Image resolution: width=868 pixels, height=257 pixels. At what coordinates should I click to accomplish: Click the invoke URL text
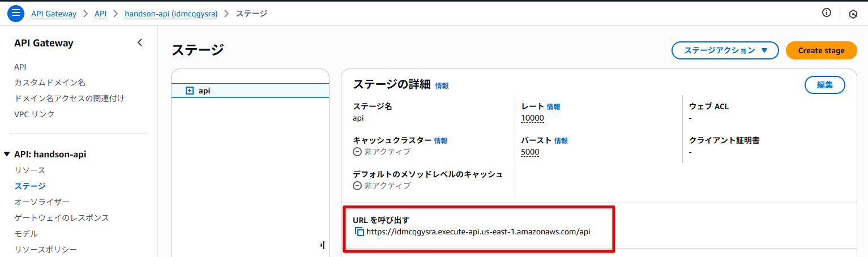click(x=478, y=232)
